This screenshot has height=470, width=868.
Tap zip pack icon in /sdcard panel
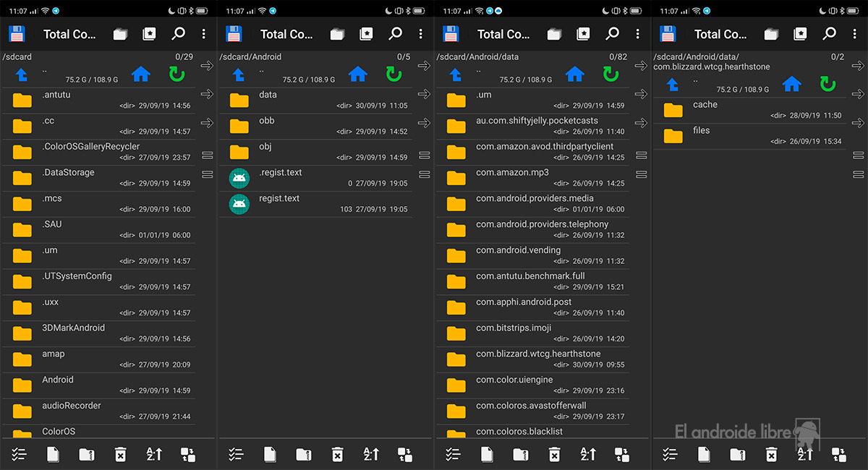pos(87,454)
